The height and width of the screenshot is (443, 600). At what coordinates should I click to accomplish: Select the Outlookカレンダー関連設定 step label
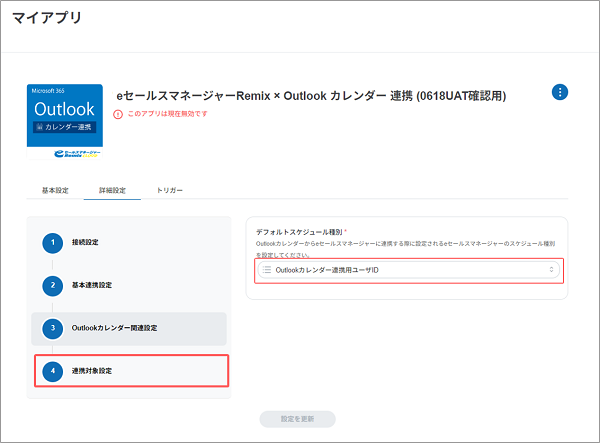(x=114, y=328)
